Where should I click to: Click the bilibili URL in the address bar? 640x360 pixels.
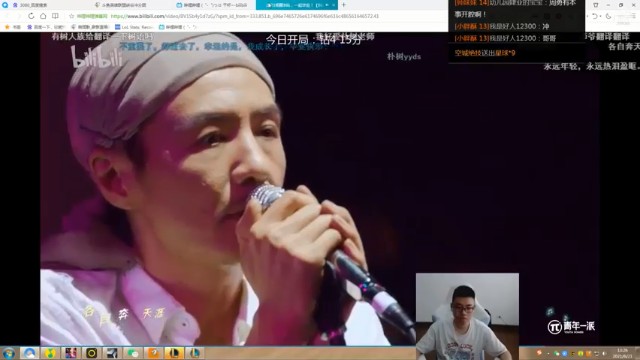(x=244, y=16)
